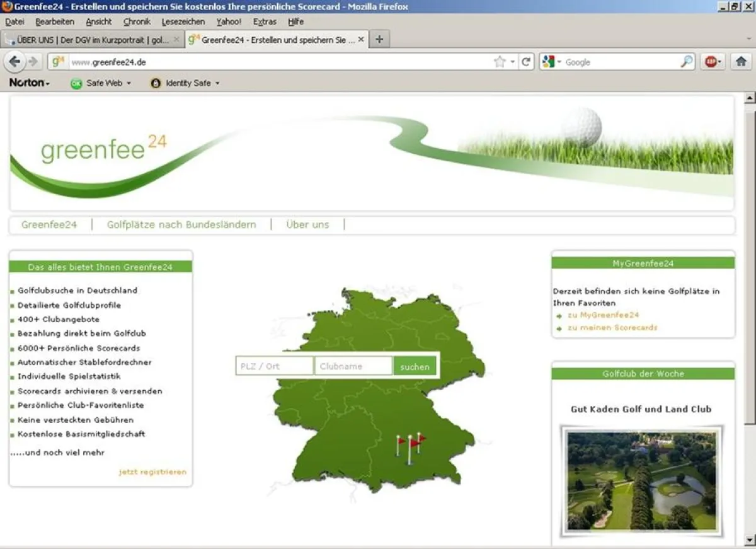
Task: Click the URL address bar field
Action: [x=280, y=62]
